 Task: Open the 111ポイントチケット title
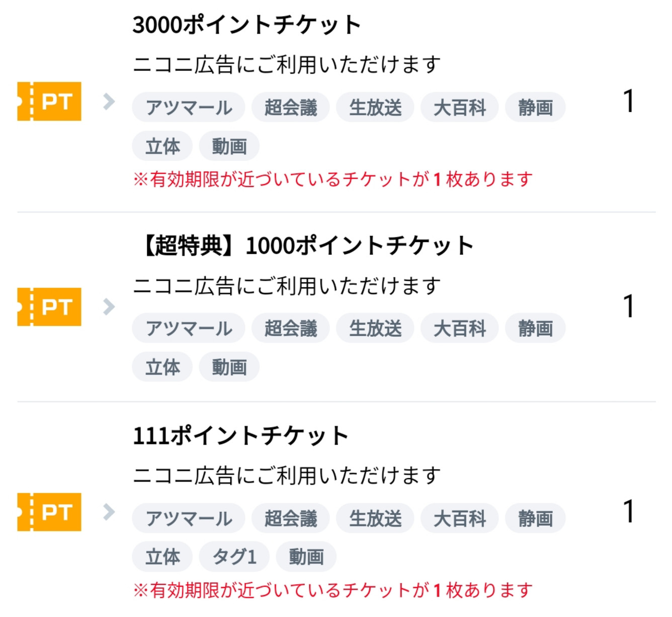[240, 436]
